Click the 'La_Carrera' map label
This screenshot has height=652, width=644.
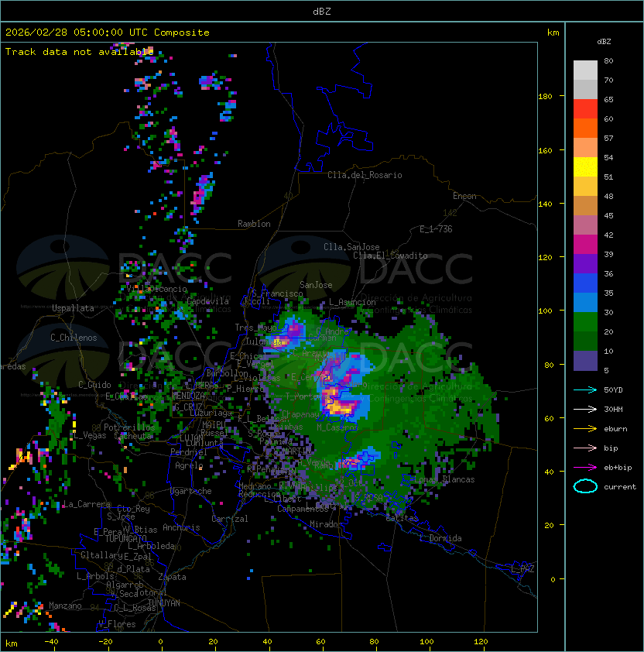tap(87, 504)
